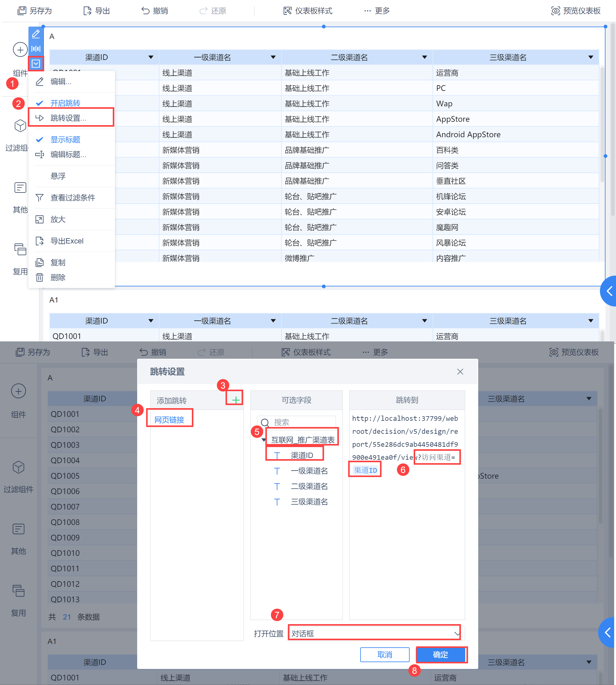
Task: Click the chart-type icon below the pencil
Action: [36, 49]
